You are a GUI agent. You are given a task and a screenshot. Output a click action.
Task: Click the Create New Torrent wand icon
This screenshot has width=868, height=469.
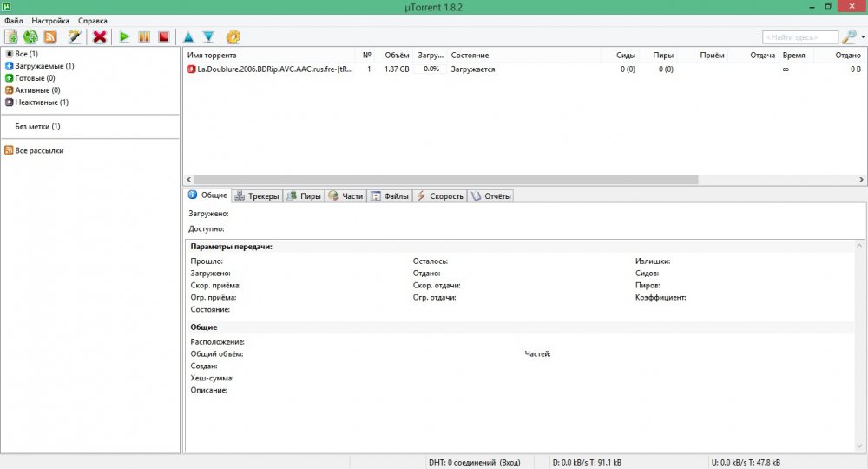(75, 36)
